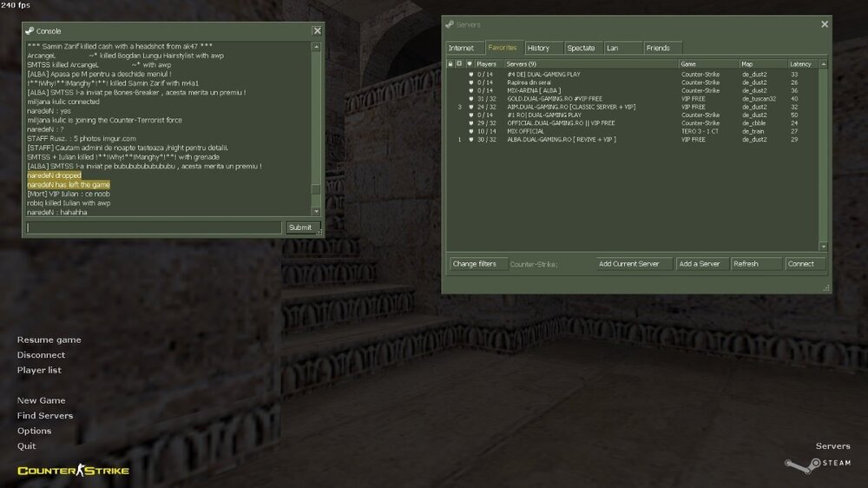This screenshot has height=488, width=868.
Task: Click the favorites heart column header icon
Action: [469, 64]
